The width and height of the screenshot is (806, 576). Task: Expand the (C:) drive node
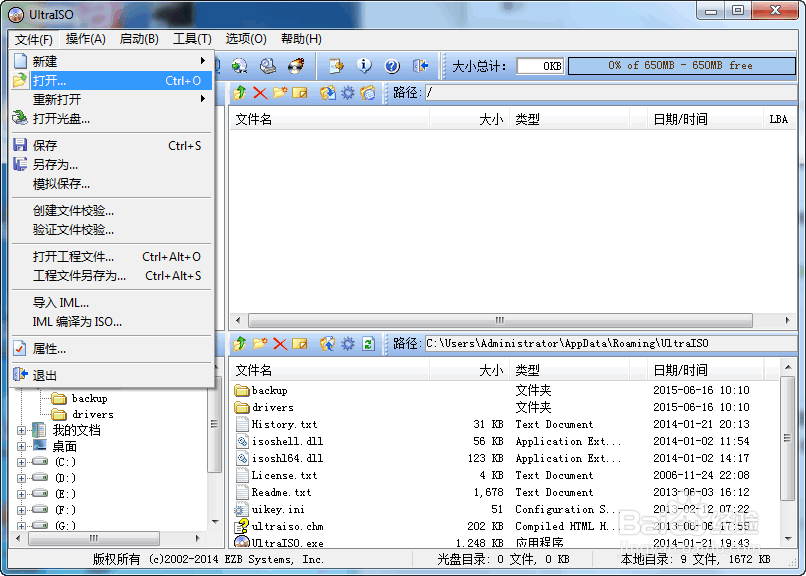point(21,462)
